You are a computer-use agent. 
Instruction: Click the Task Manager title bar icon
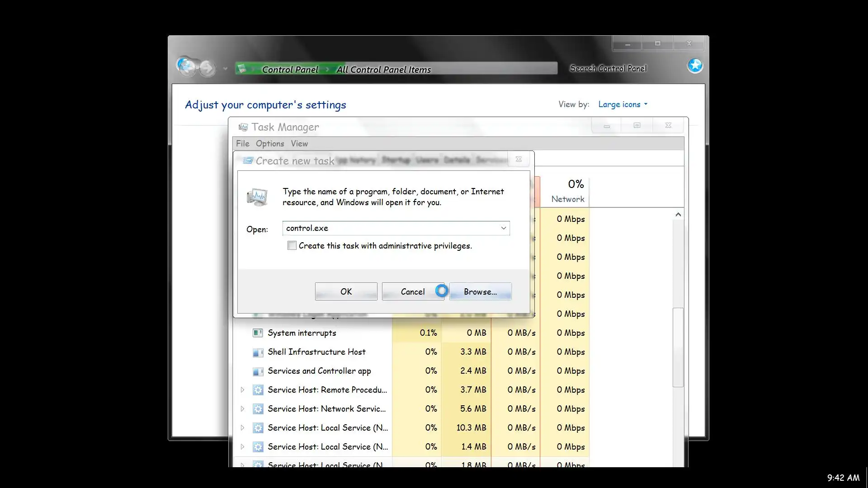click(x=243, y=127)
